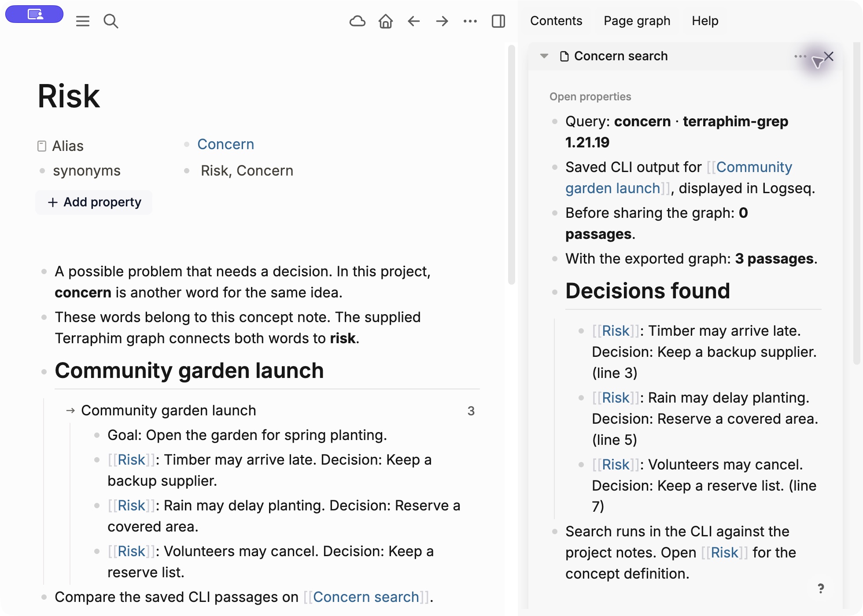Click the Add property button
The width and height of the screenshot is (863, 616).
coord(94,202)
